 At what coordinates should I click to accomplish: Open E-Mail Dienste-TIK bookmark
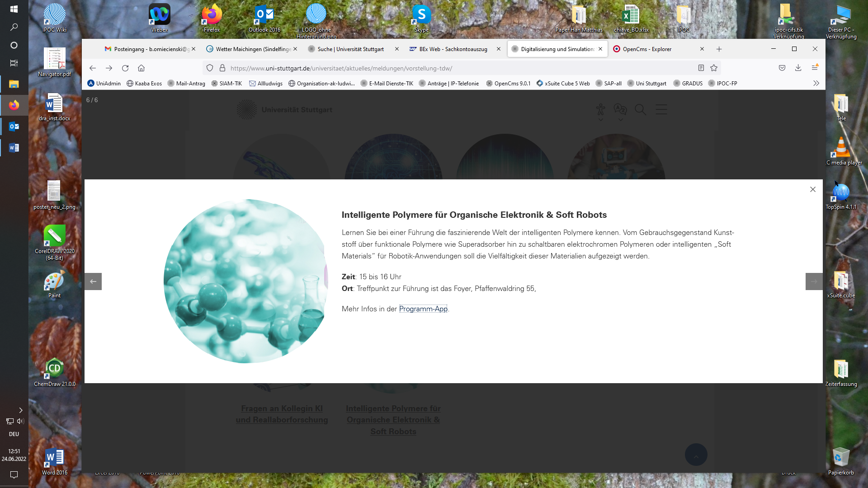387,83
